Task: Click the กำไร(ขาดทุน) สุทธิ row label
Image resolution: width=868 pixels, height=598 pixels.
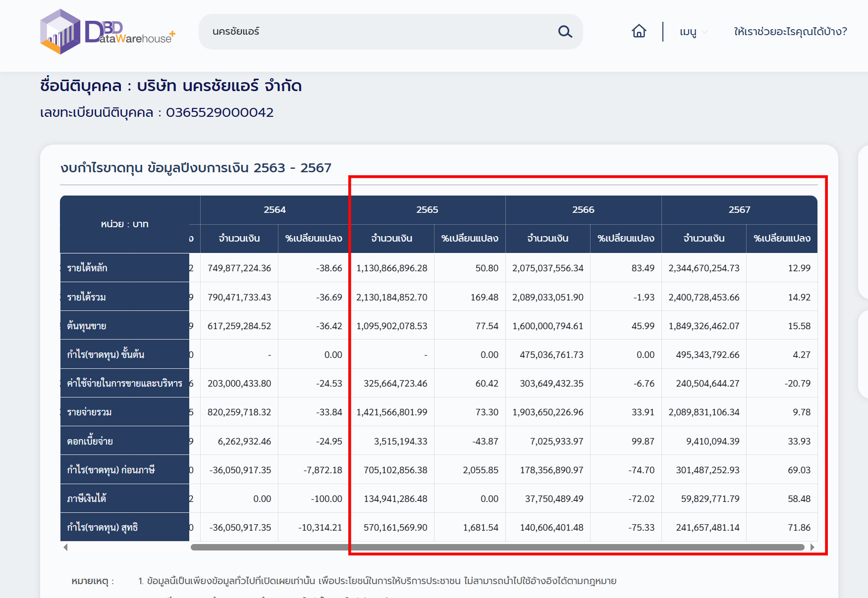Action: coord(103,527)
